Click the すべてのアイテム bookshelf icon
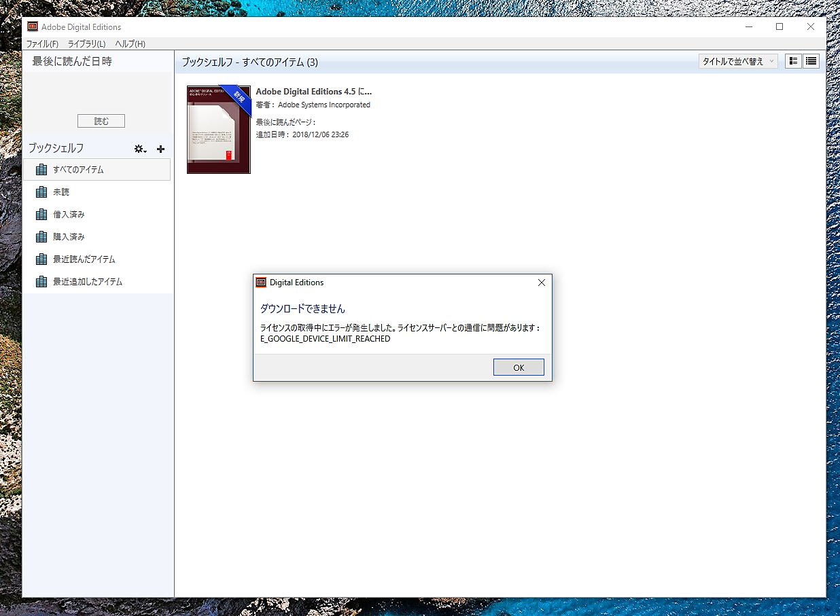Image resolution: width=840 pixels, height=616 pixels. tap(41, 169)
